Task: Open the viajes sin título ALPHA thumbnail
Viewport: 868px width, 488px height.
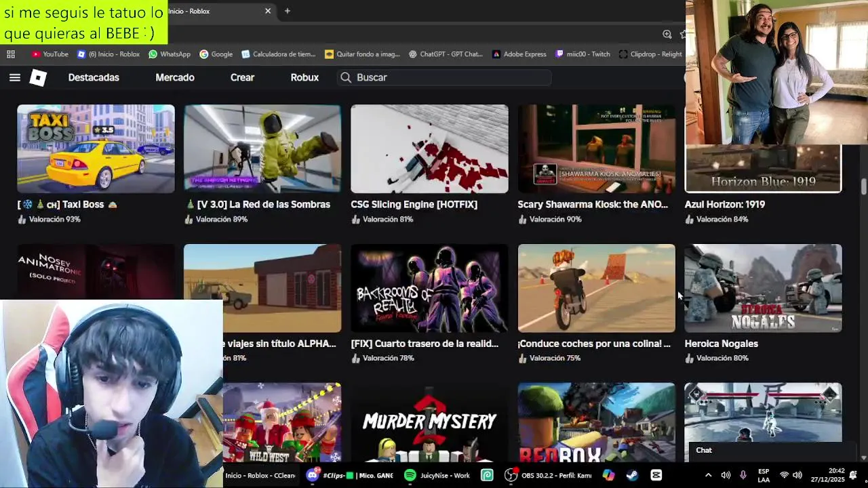Action: tap(262, 288)
